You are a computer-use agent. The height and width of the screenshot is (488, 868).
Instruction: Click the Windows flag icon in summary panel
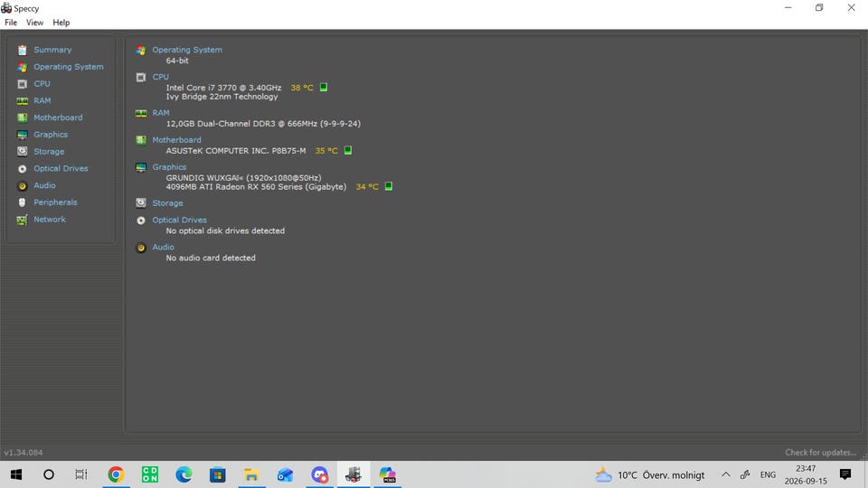[141, 51]
